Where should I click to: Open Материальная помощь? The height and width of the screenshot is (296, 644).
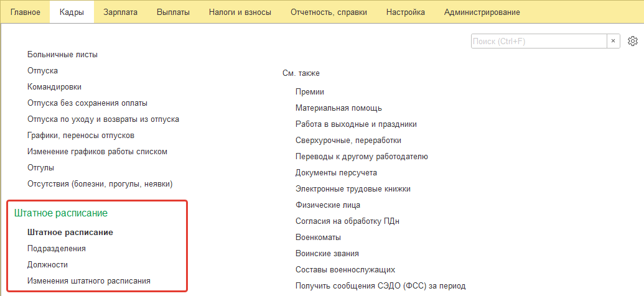point(339,108)
